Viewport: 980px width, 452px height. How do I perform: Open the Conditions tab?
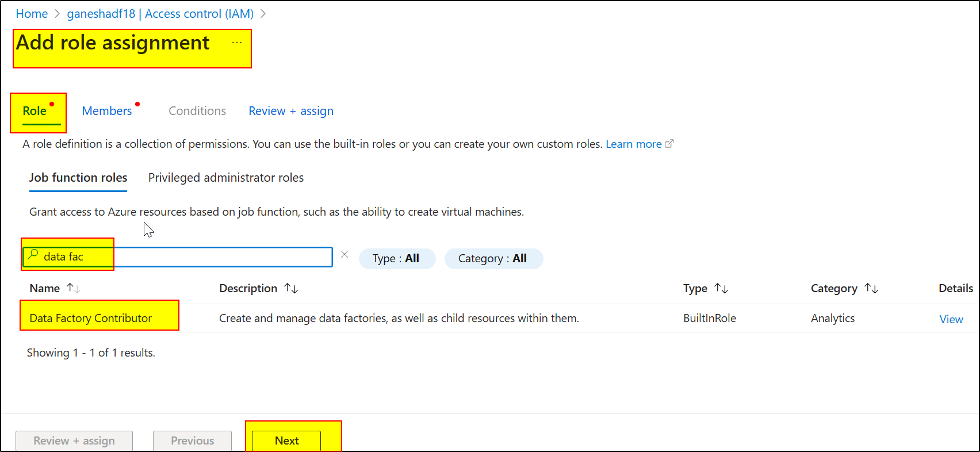(x=197, y=111)
